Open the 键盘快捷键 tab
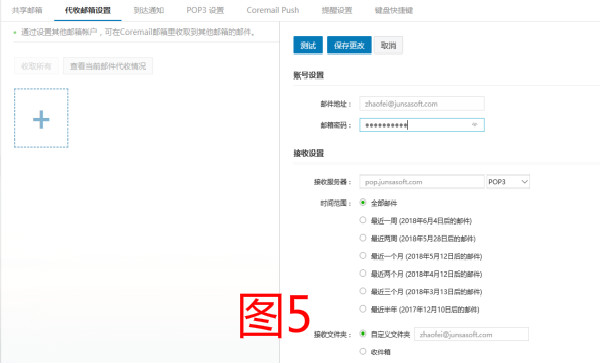The width and height of the screenshot is (600, 363). coord(394,10)
